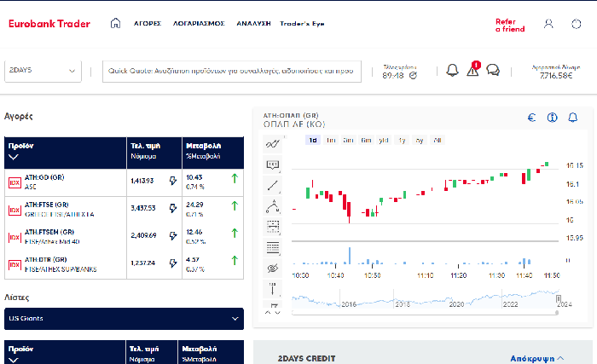The width and height of the screenshot is (597, 364).
Task: Select the ytd chart range
Action: (384, 140)
